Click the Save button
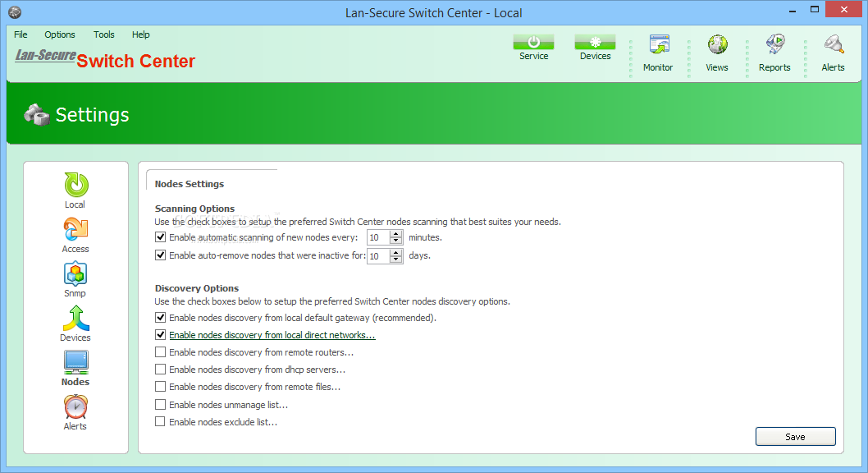Viewport: 868px width, 473px height. [796, 436]
